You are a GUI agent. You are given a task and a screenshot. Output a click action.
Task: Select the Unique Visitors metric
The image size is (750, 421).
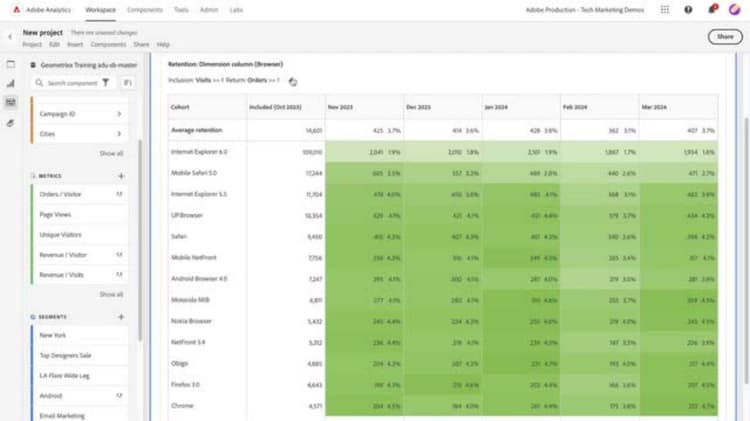(79, 234)
